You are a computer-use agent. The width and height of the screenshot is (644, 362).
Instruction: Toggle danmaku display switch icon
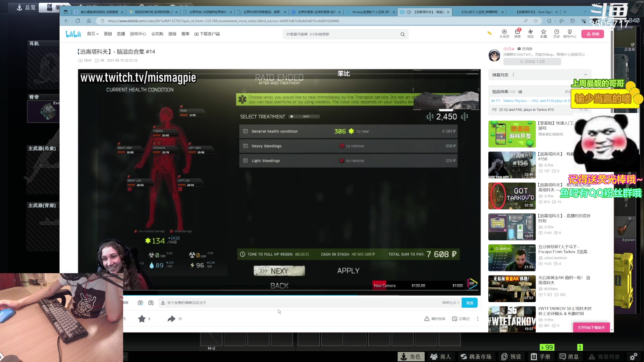140,303
